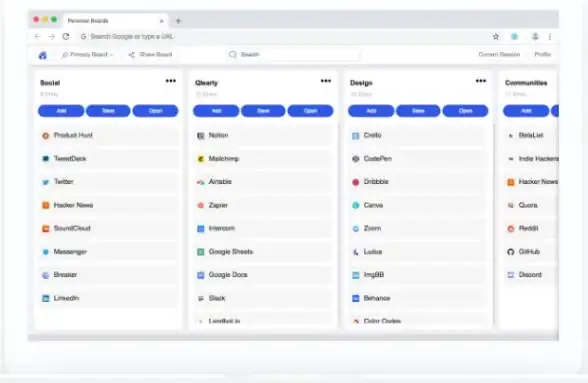Open Hacker News text in Communities column

(x=538, y=182)
